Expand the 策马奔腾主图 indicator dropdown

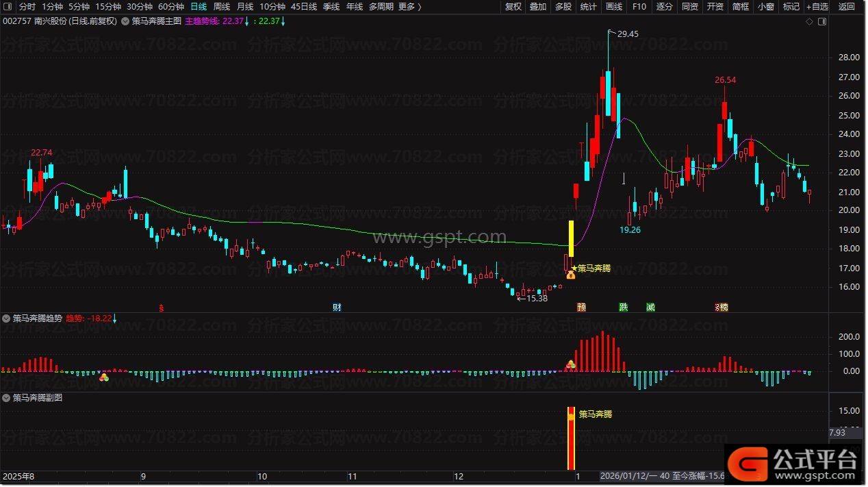pos(125,21)
